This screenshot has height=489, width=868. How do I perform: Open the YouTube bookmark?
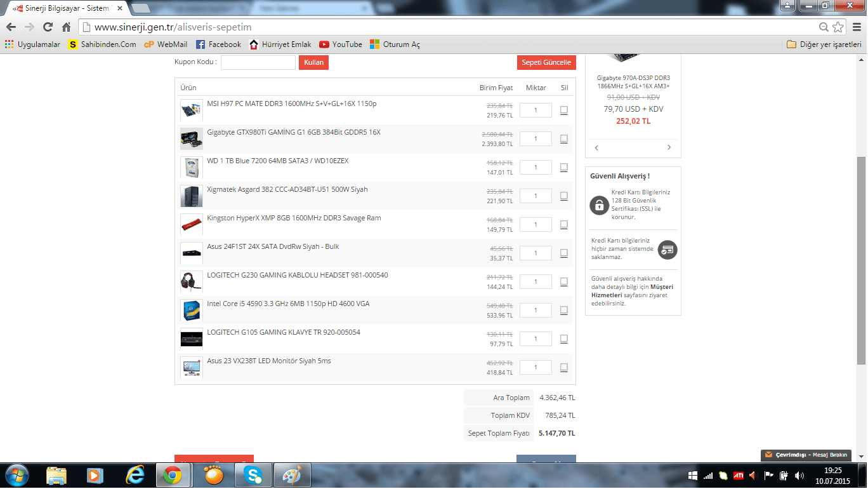point(341,44)
